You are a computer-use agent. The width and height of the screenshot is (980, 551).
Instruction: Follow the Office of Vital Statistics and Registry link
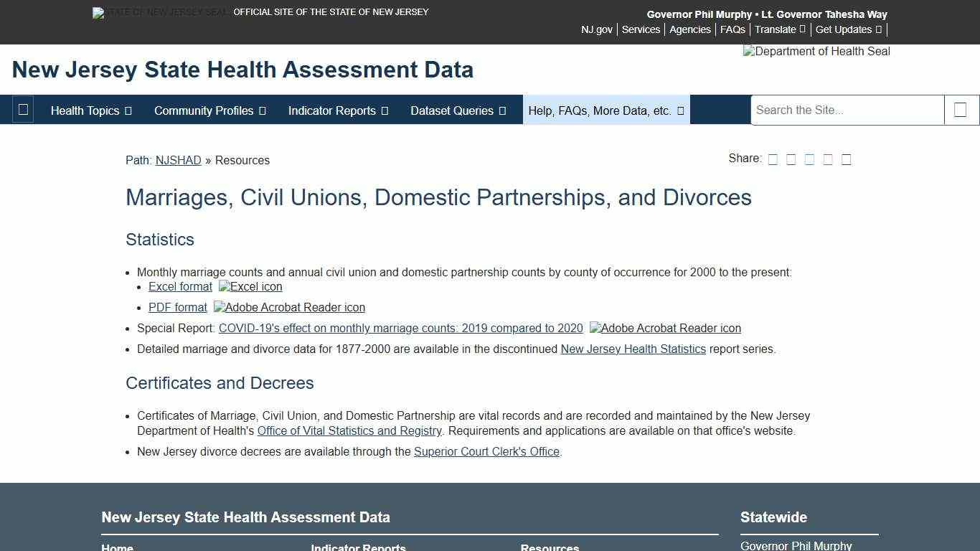(x=349, y=430)
